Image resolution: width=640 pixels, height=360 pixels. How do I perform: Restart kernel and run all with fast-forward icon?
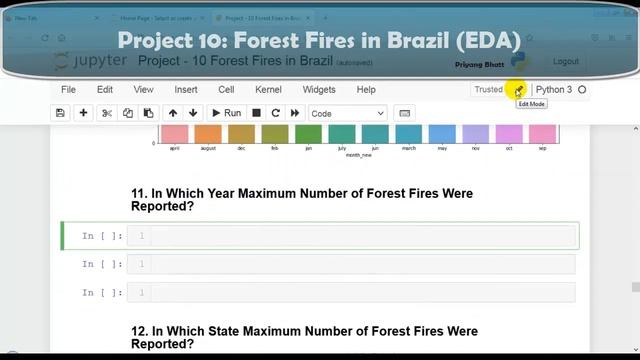tap(295, 113)
